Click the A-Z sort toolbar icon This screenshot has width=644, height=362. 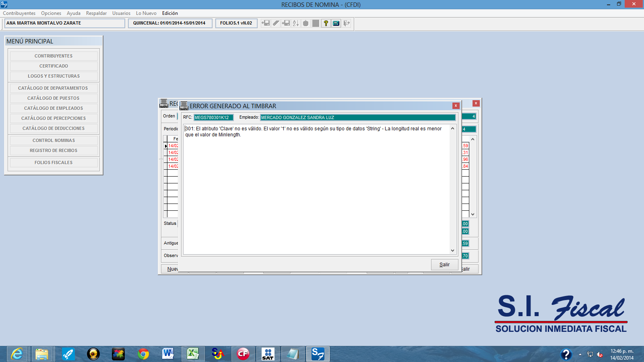pos(296,23)
